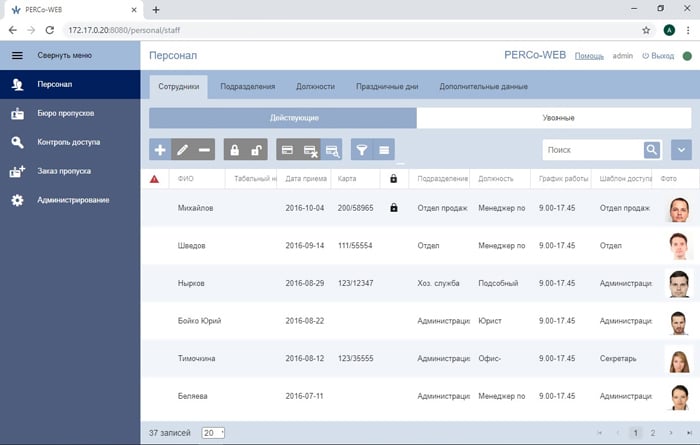The image size is (700, 445).
Task: Select the Беляева employee row
Action: pos(420,396)
